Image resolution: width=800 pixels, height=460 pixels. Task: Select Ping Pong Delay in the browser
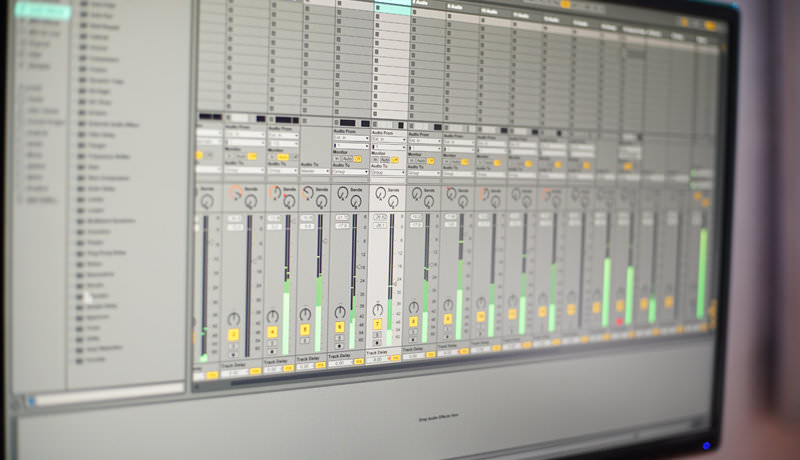[106, 253]
